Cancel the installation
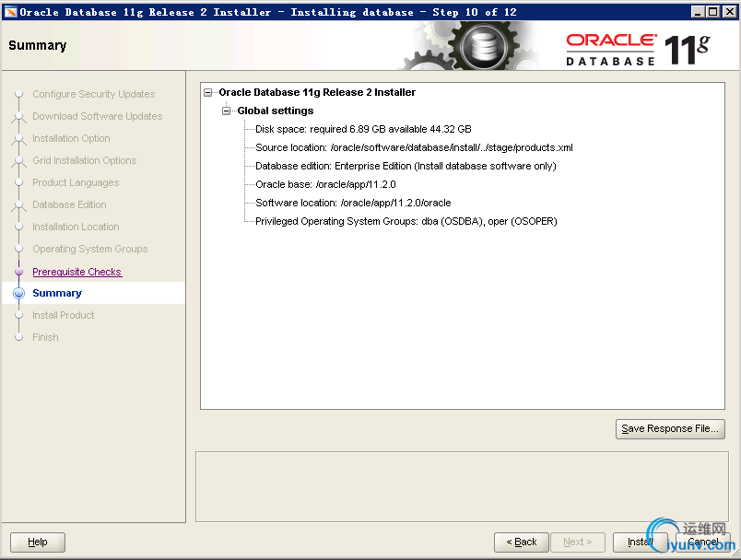741x560 pixels. pos(702,542)
